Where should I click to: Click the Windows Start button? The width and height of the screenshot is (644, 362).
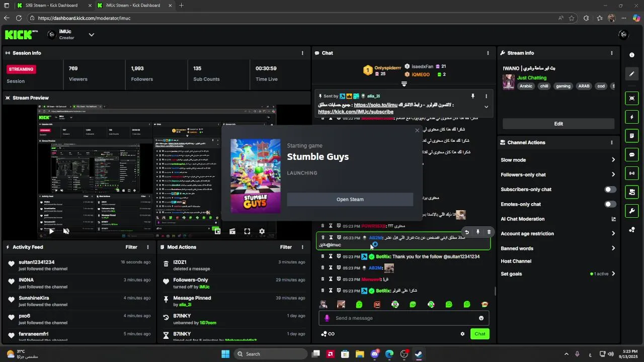click(x=225, y=354)
